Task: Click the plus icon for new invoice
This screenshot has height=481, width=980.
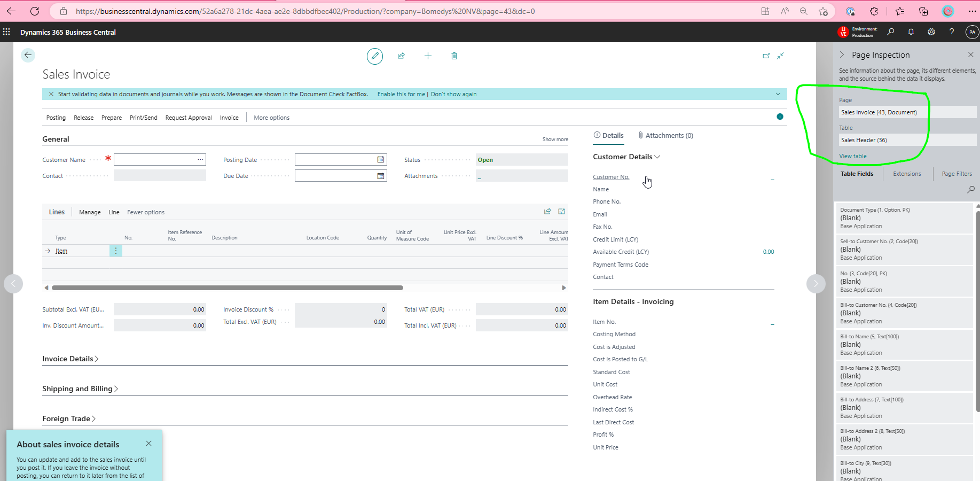Action: click(x=428, y=56)
